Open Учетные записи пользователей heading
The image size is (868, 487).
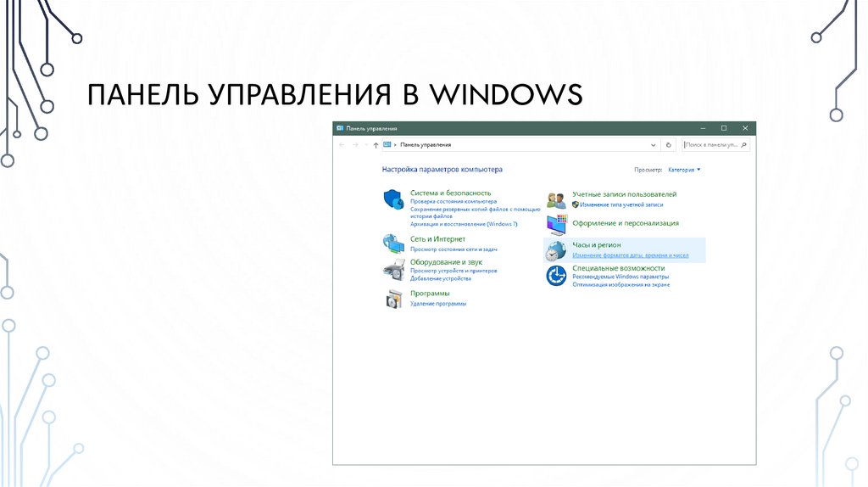click(x=625, y=194)
